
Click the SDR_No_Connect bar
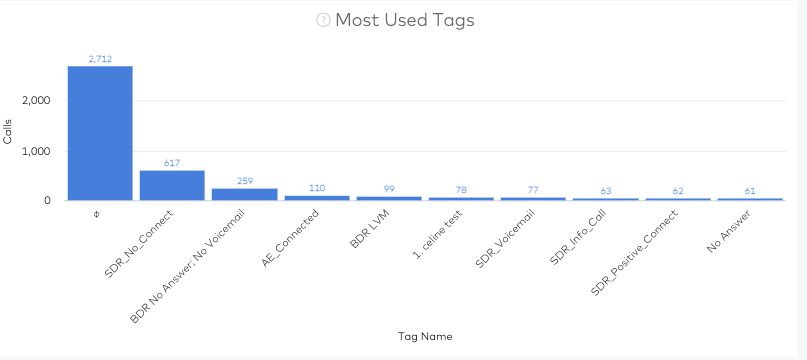tap(172, 185)
